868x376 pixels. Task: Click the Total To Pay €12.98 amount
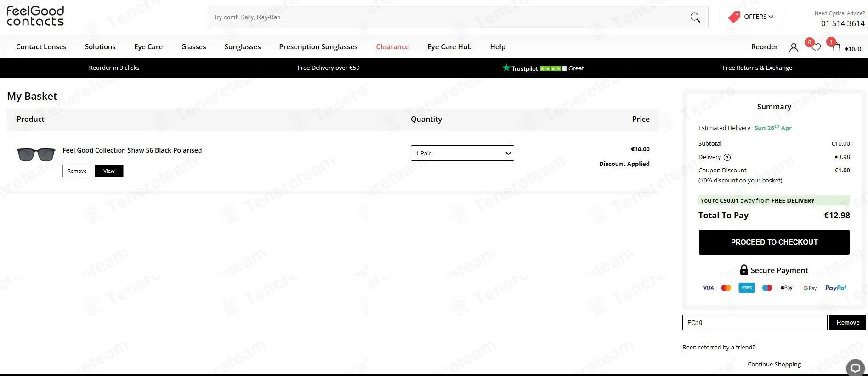point(837,216)
